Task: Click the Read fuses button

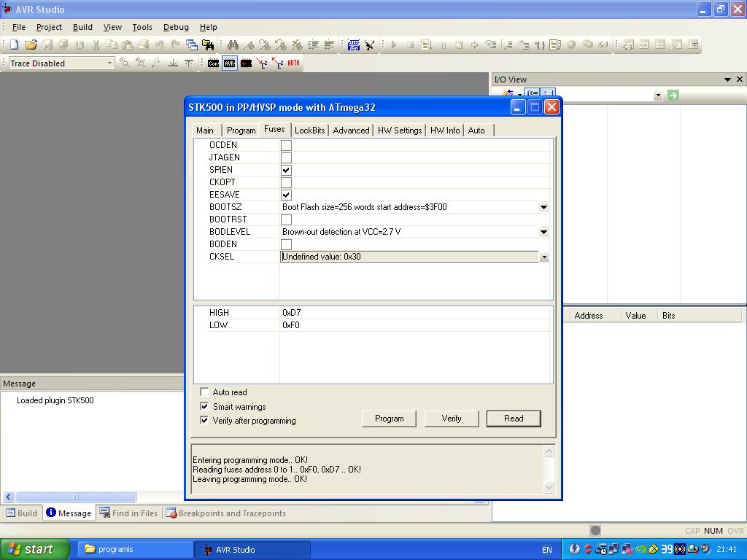Action: click(x=514, y=419)
